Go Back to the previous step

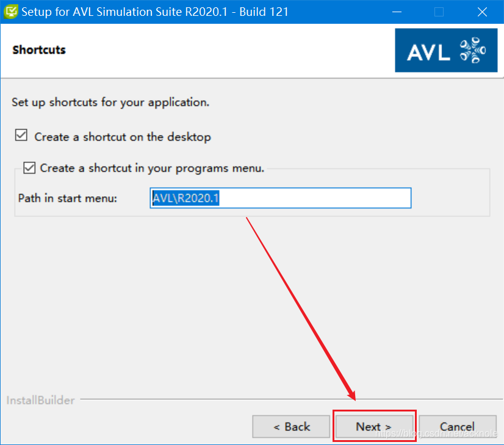291,426
